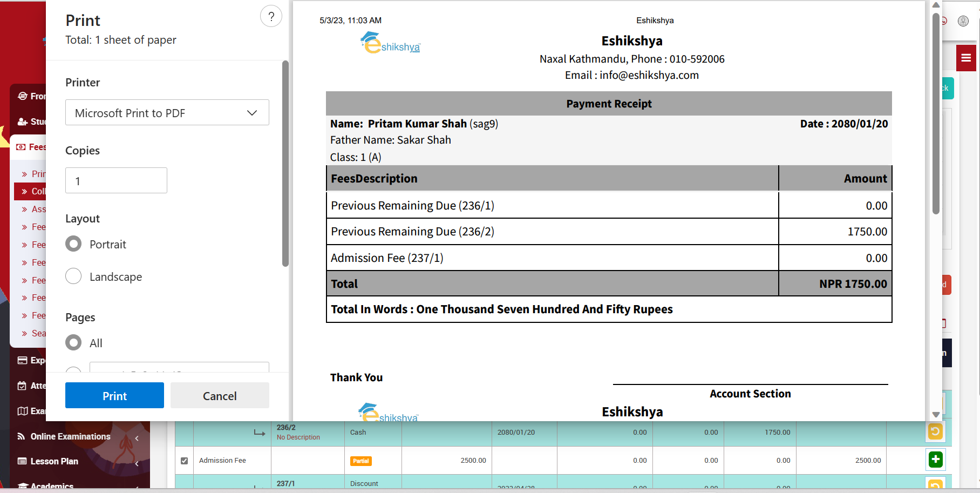Click the Copies number input field
Screen dimensions: 980x493
(x=116, y=181)
